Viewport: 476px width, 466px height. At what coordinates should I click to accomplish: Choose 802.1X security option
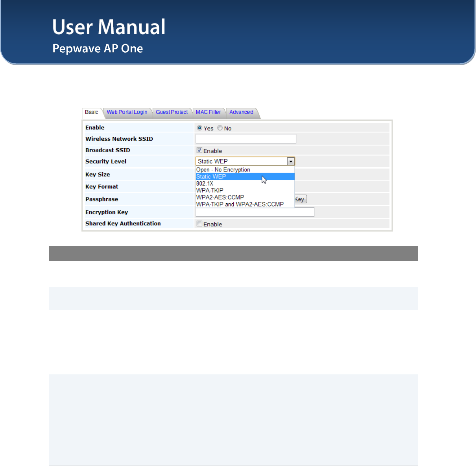point(245,183)
